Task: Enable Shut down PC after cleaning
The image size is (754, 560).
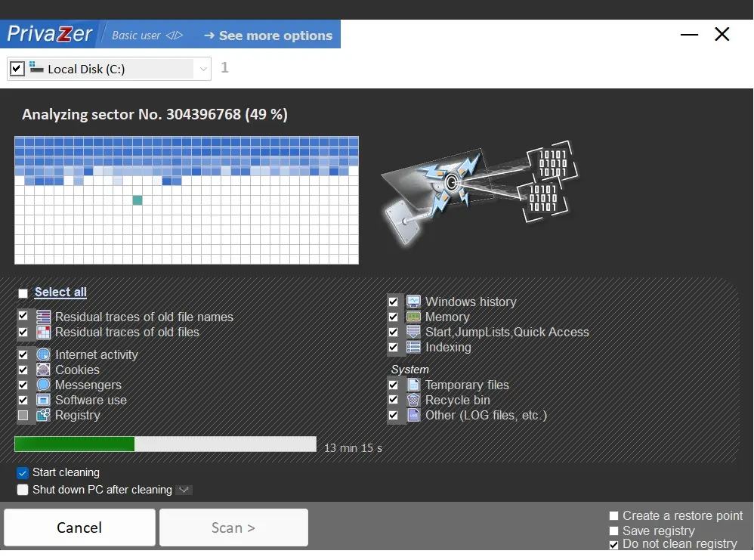Action: 23,490
